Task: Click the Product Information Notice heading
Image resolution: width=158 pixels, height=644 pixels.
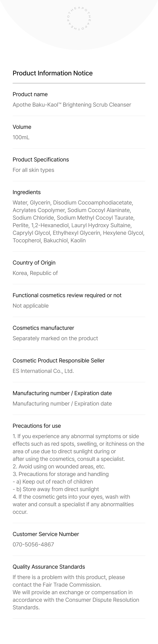Action: 53,73
